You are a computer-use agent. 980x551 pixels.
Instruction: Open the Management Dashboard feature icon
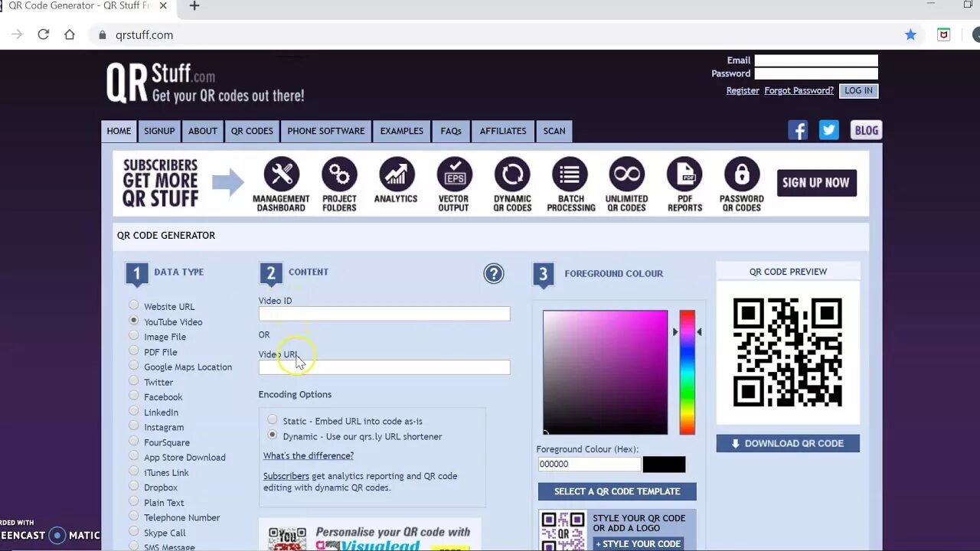click(282, 174)
